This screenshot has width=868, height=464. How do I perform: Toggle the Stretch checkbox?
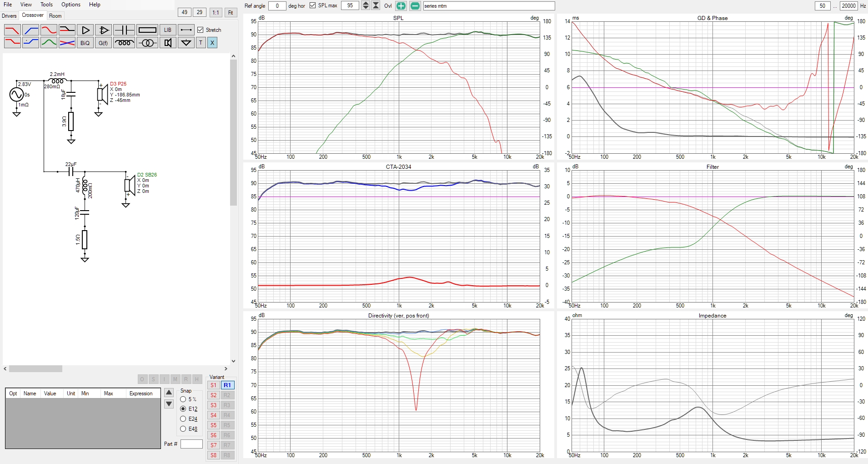tap(201, 30)
